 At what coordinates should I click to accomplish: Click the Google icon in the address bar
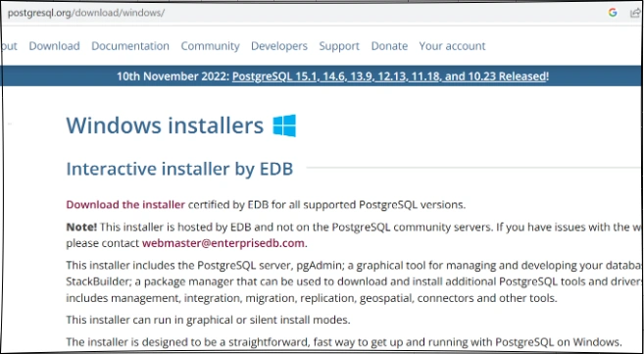tap(613, 13)
